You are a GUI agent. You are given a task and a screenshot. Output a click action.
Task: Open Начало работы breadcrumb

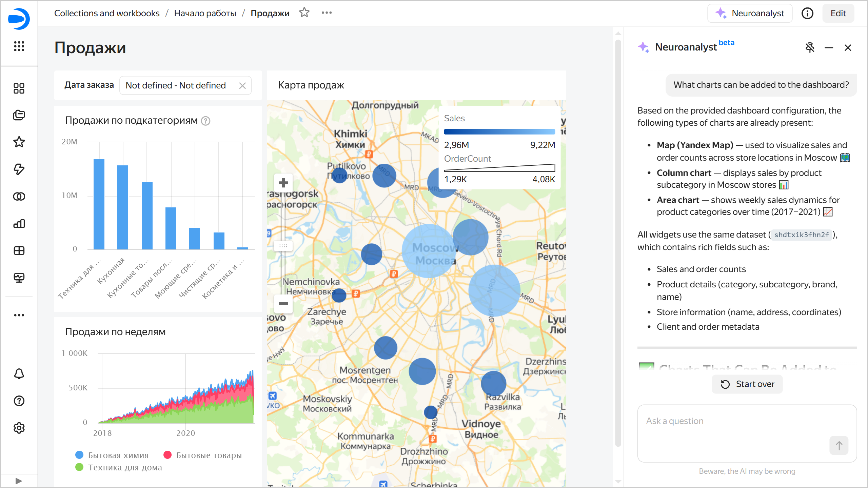(x=205, y=13)
